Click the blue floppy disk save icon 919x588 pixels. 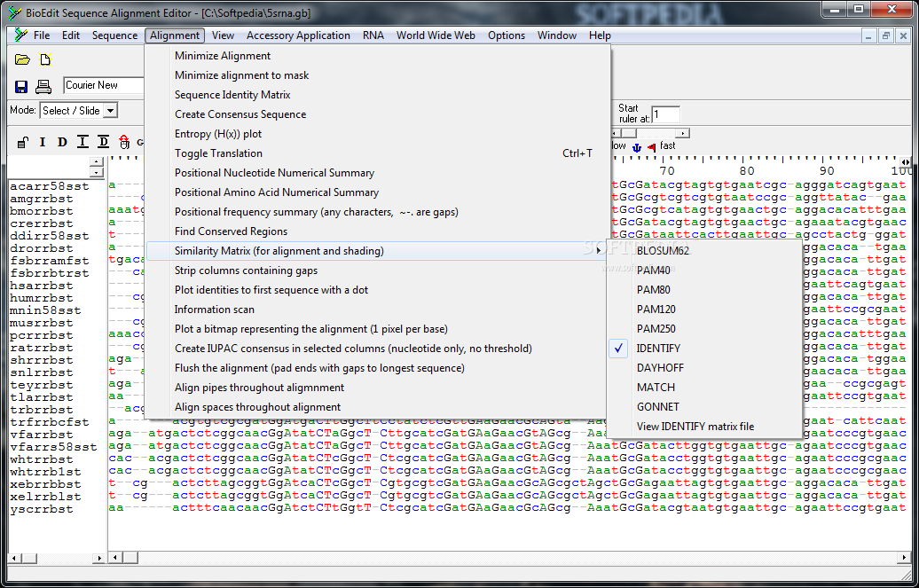pos(21,87)
